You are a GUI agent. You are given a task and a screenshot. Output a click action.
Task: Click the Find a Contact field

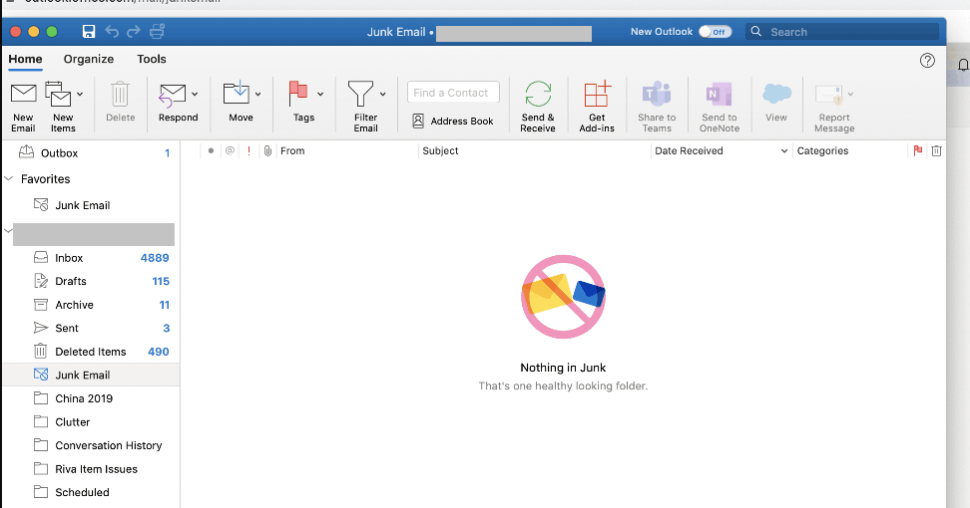pyautogui.click(x=453, y=93)
